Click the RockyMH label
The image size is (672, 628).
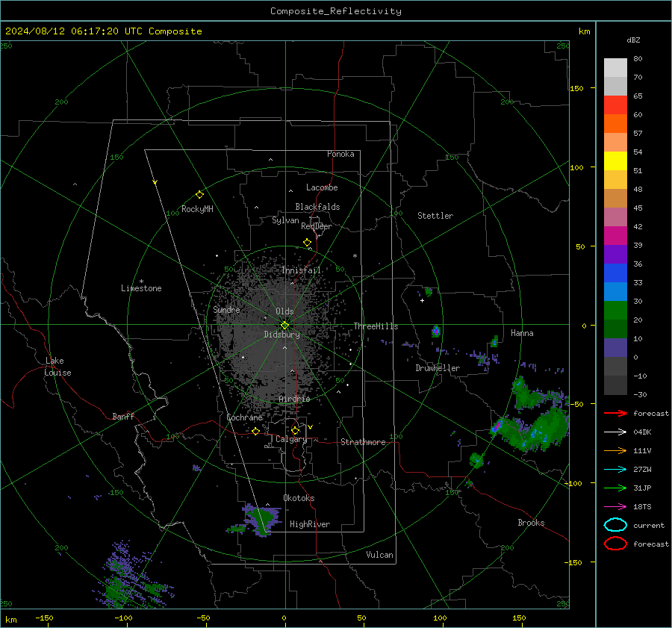tap(197, 209)
